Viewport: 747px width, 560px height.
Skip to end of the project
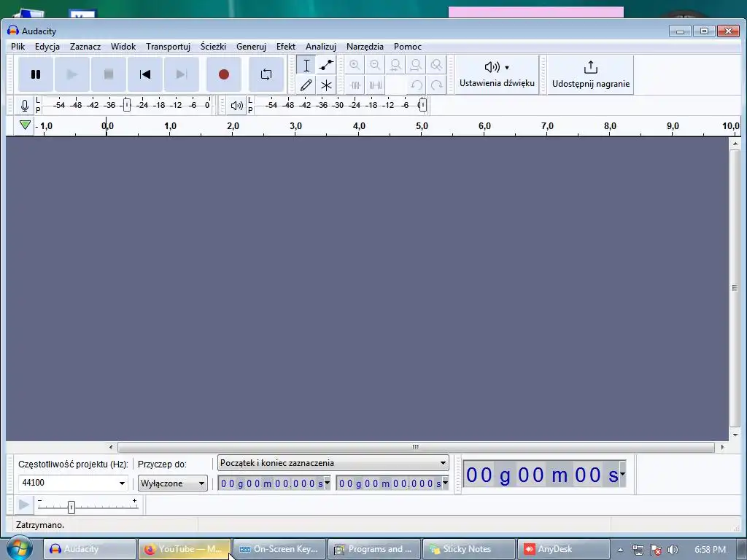coord(182,74)
